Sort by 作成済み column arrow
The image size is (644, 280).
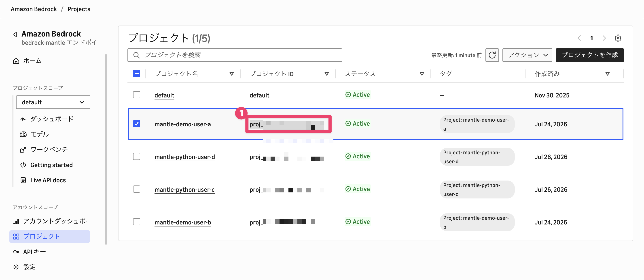click(x=607, y=74)
